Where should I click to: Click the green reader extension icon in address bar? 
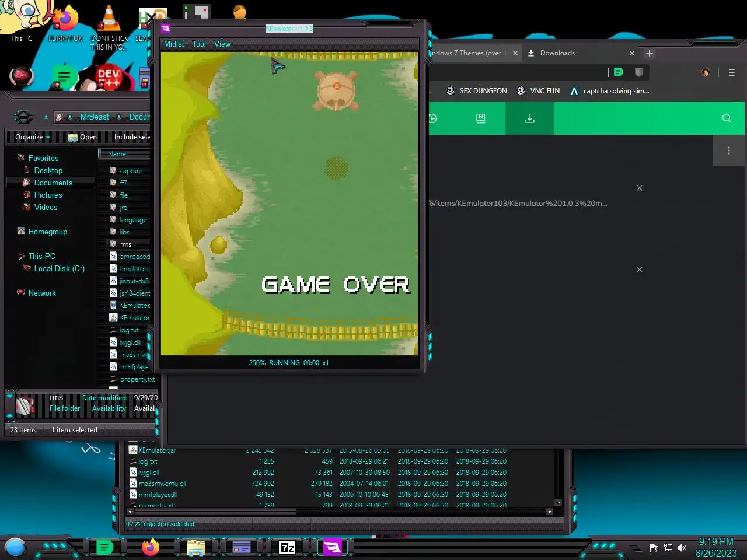click(x=619, y=72)
